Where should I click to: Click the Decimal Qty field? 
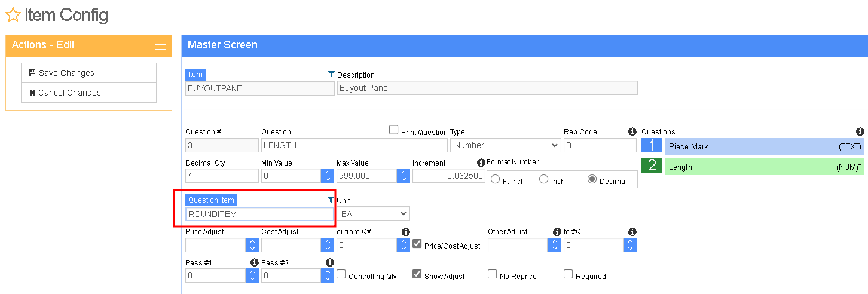pos(222,176)
